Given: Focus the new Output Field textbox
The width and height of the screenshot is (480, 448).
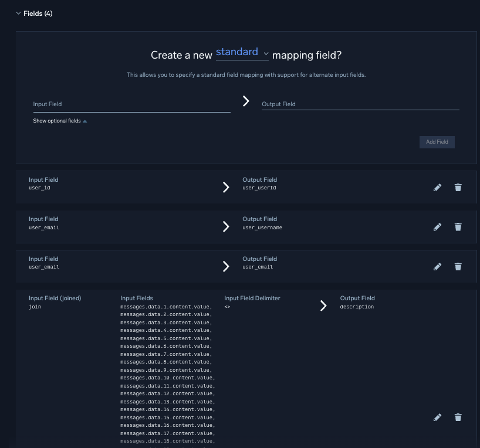Looking at the screenshot, I should [x=360, y=104].
